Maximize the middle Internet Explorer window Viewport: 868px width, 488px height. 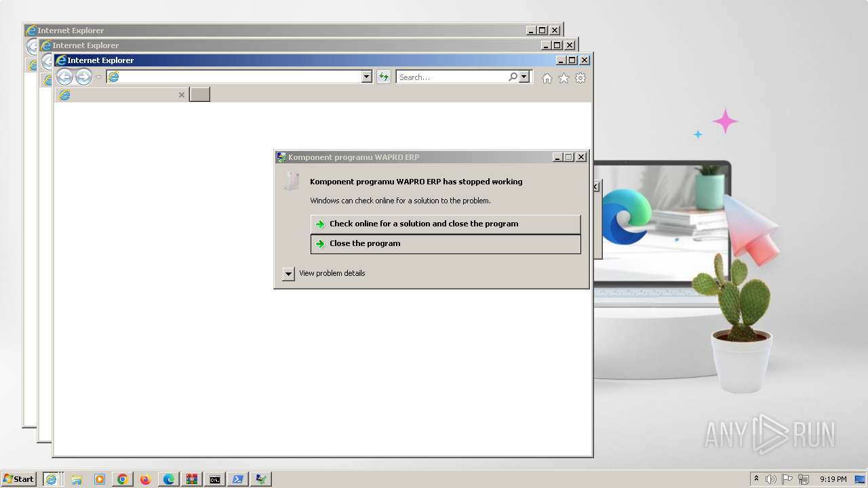(557, 45)
